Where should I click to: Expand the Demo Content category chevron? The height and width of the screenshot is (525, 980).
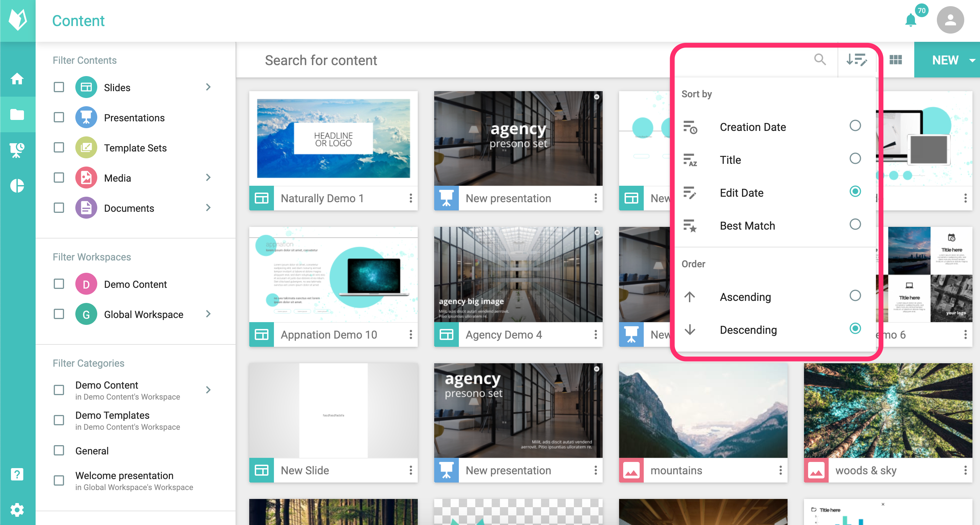coord(208,390)
